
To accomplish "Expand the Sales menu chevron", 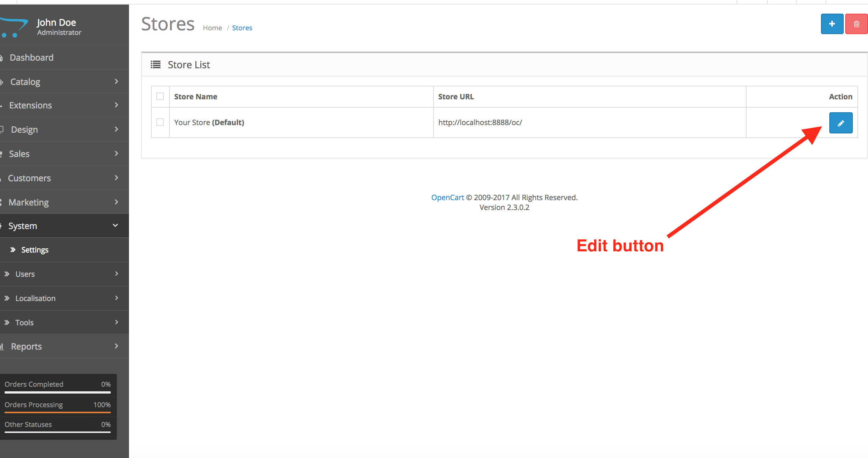I will pos(116,154).
